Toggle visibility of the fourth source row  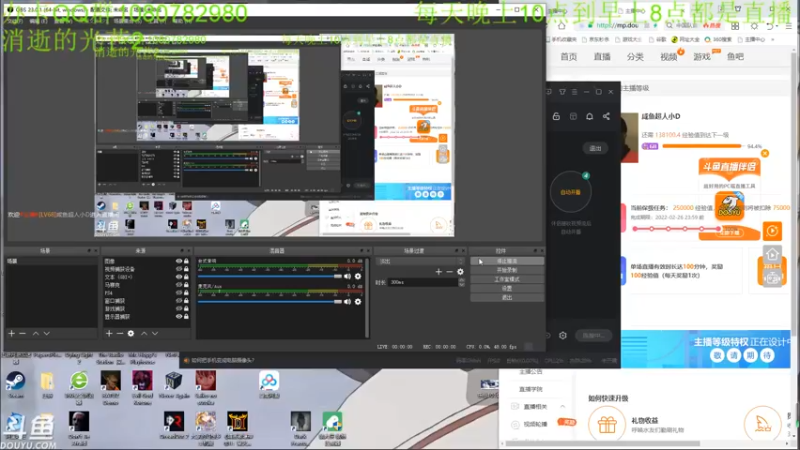coord(179,285)
